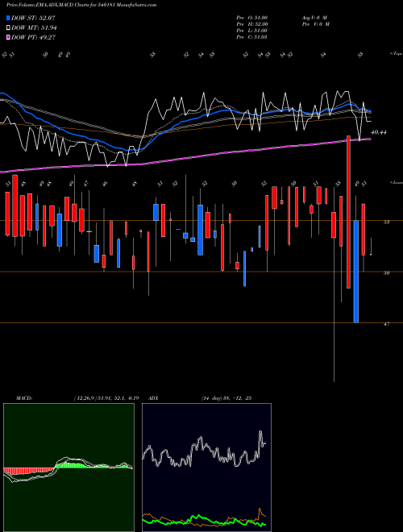Screen dimensions: 403x532
Task: Click the 'Pre O: 51.00' open value
Action: tap(252, 18)
